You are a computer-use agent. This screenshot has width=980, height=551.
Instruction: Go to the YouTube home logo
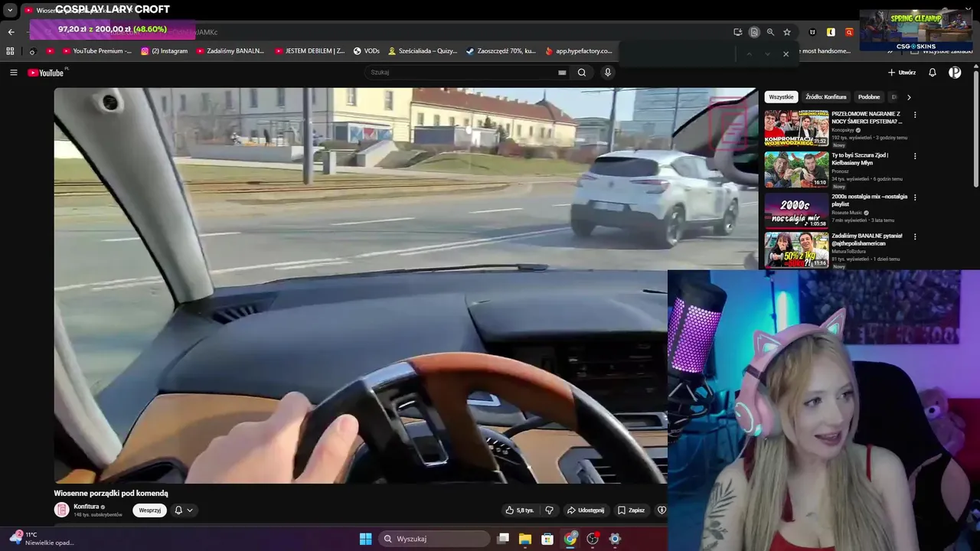(47, 73)
